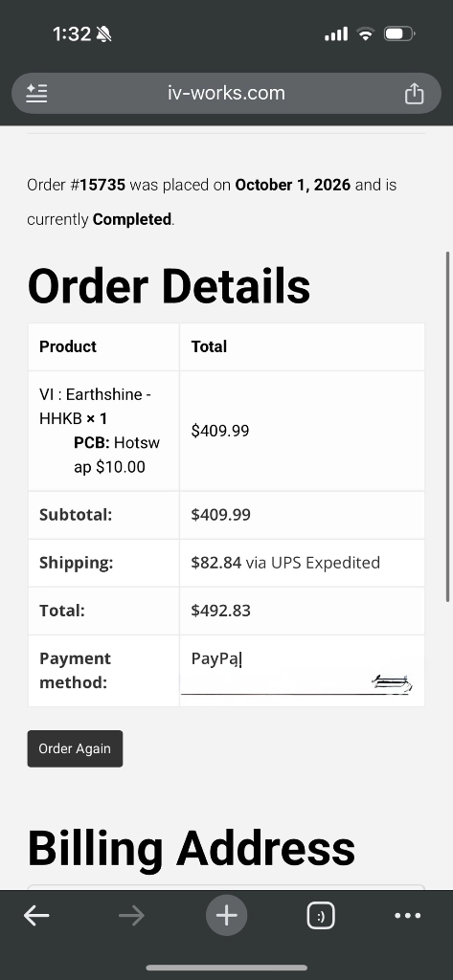Image resolution: width=453 pixels, height=980 pixels.
Task: Go back with the left arrow
Action: point(36,916)
